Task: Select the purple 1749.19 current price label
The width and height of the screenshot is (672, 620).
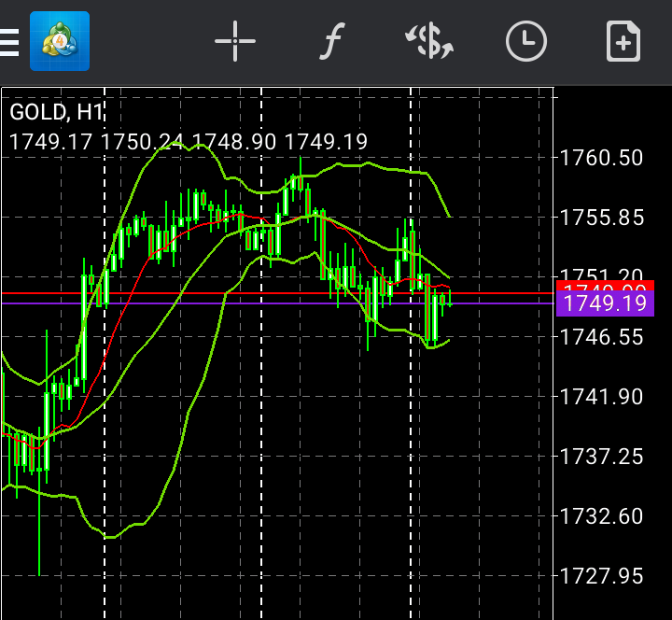Action: point(605,303)
